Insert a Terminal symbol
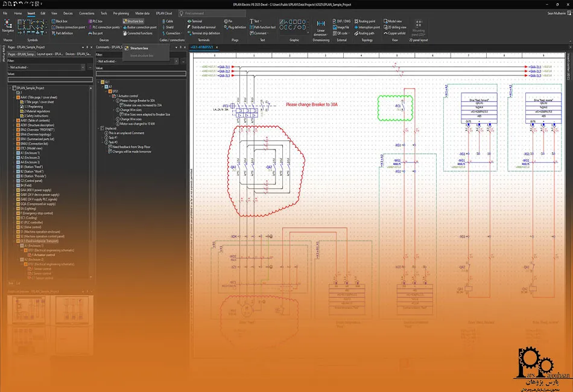Image resolution: width=573 pixels, height=392 pixels. point(196,21)
